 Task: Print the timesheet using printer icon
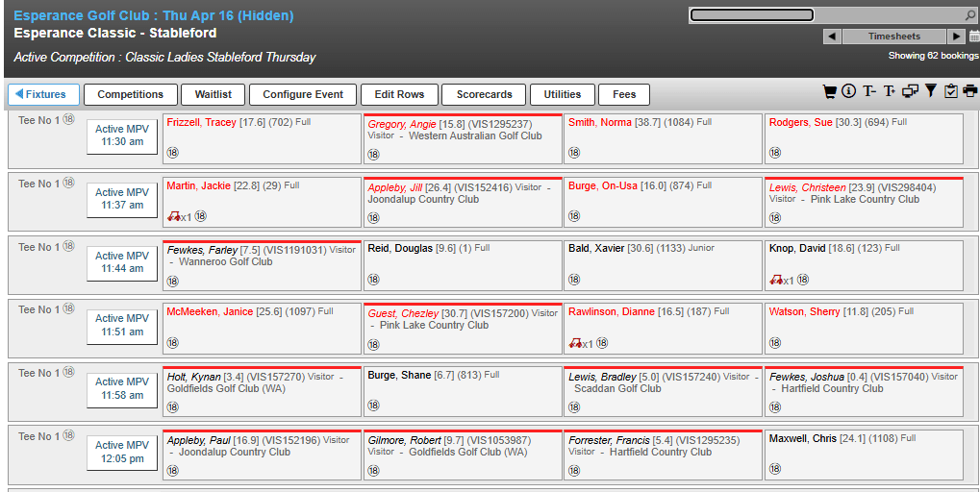pos(969,91)
